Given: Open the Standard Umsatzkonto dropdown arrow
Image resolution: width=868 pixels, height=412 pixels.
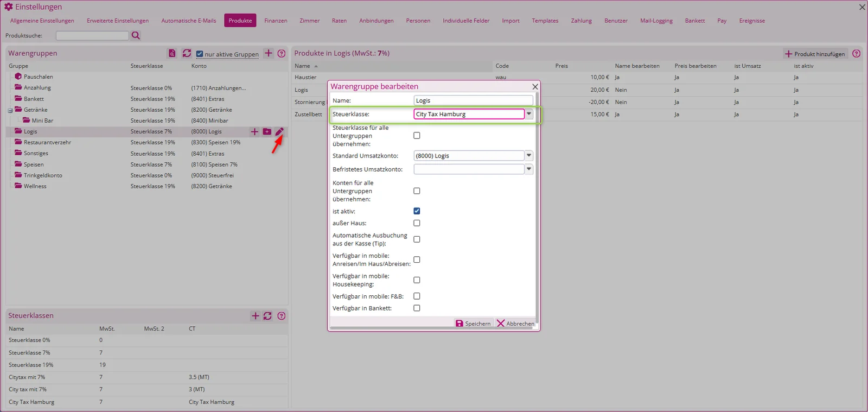Looking at the screenshot, I should pos(529,156).
